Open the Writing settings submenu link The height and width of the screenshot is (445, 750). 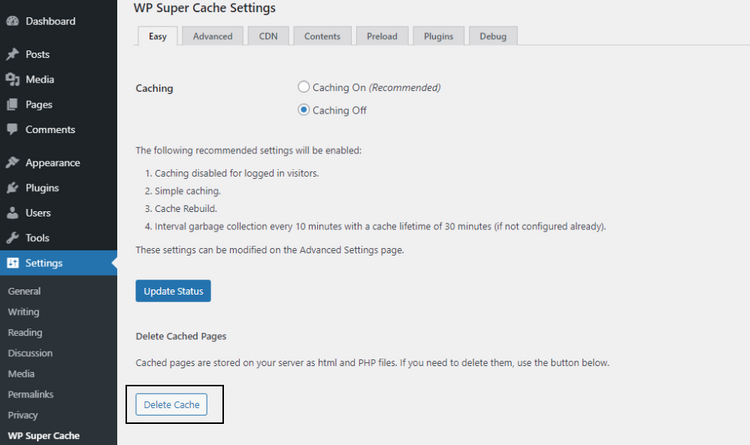(23, 312)
